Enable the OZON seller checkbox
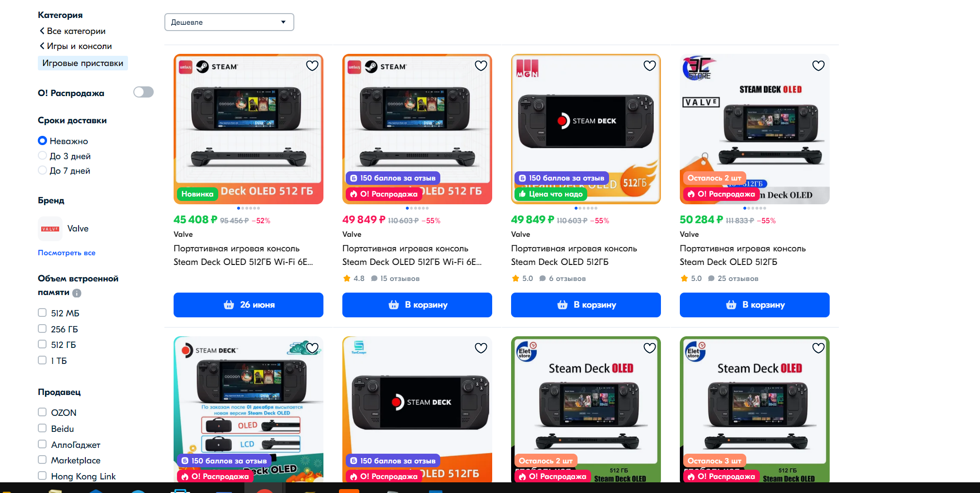The height and width of the screenshot is (493, 980). (x=42, y=412)
